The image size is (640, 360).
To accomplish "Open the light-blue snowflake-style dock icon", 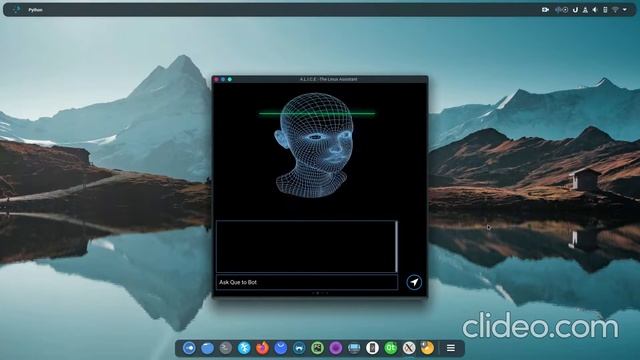I will (x=244, y=348).
